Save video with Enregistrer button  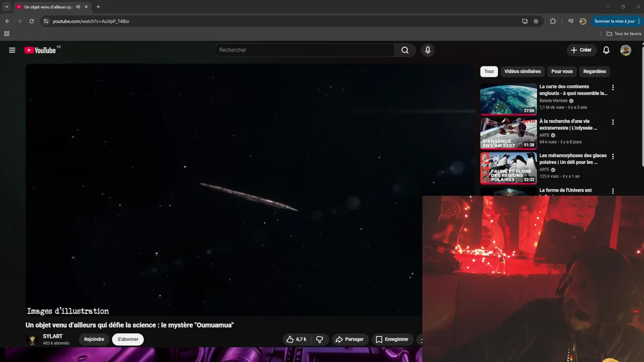click(392, 339)
